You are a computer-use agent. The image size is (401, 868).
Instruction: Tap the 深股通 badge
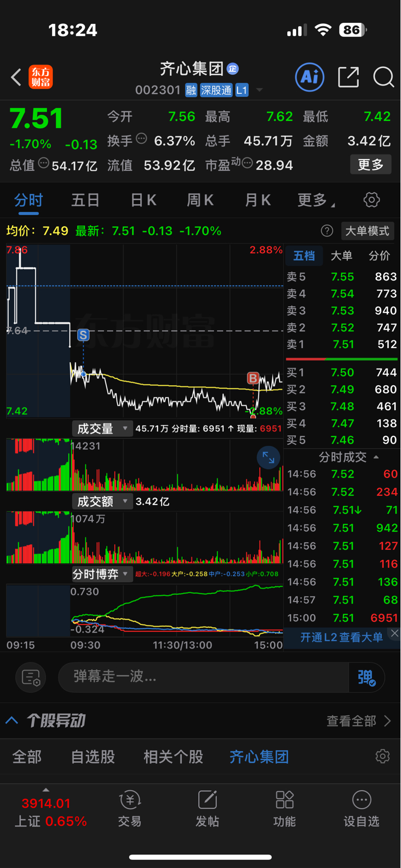pyautogui.click(x=216, y=90)
